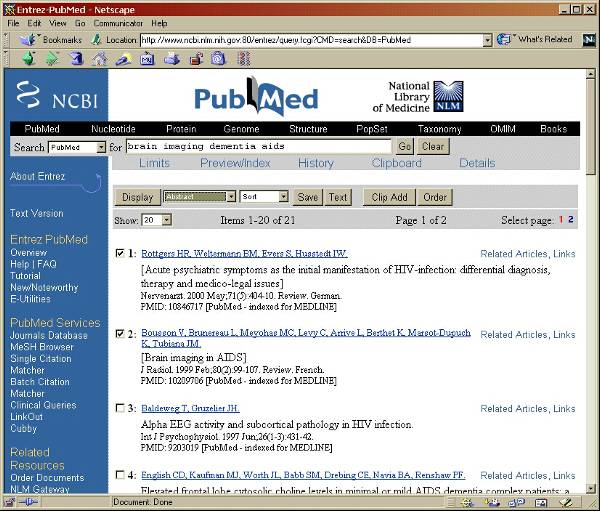Click the National Library of Medicine logo
This screenshot has height=511, width=600.
click(418, 96)
